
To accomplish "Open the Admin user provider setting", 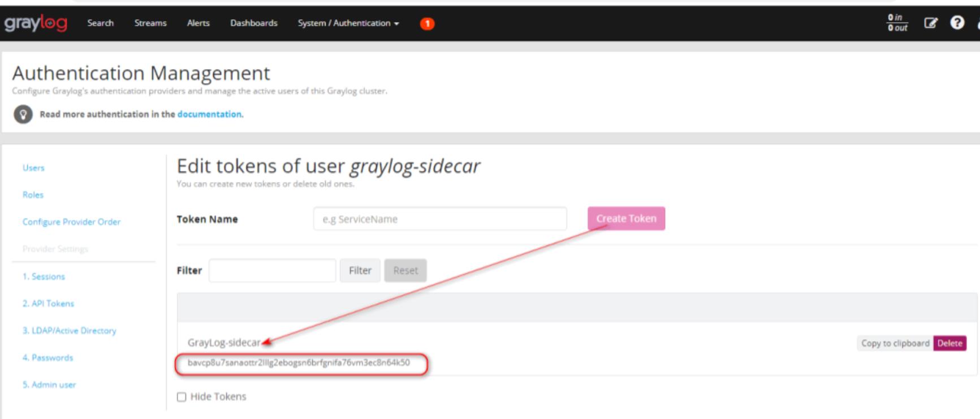I will click(49, 385).
